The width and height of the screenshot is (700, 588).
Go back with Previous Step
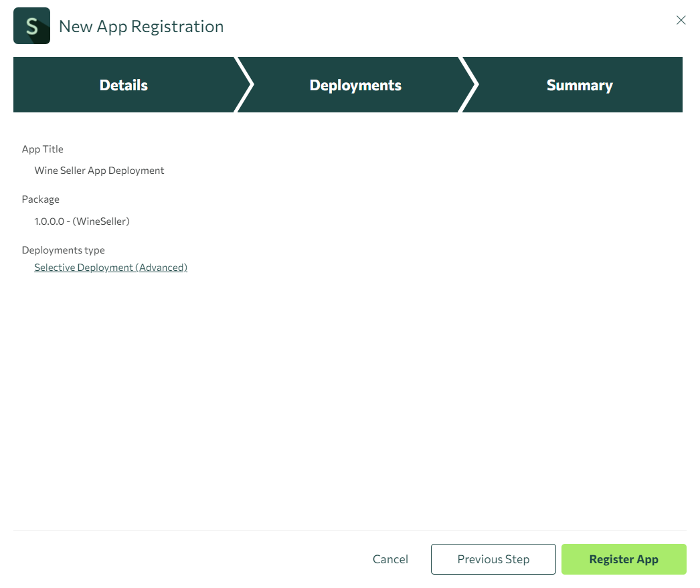point(493,559)
